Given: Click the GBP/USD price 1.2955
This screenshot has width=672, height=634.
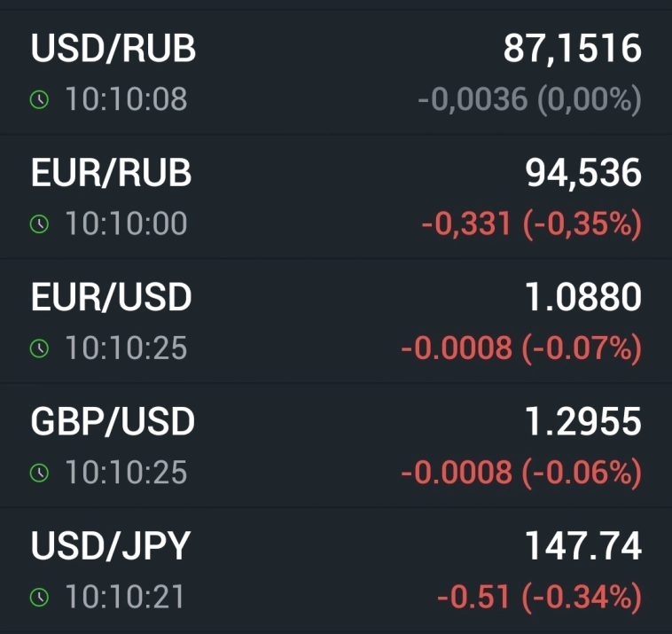Looking at the screenshot, I should 583,422.
